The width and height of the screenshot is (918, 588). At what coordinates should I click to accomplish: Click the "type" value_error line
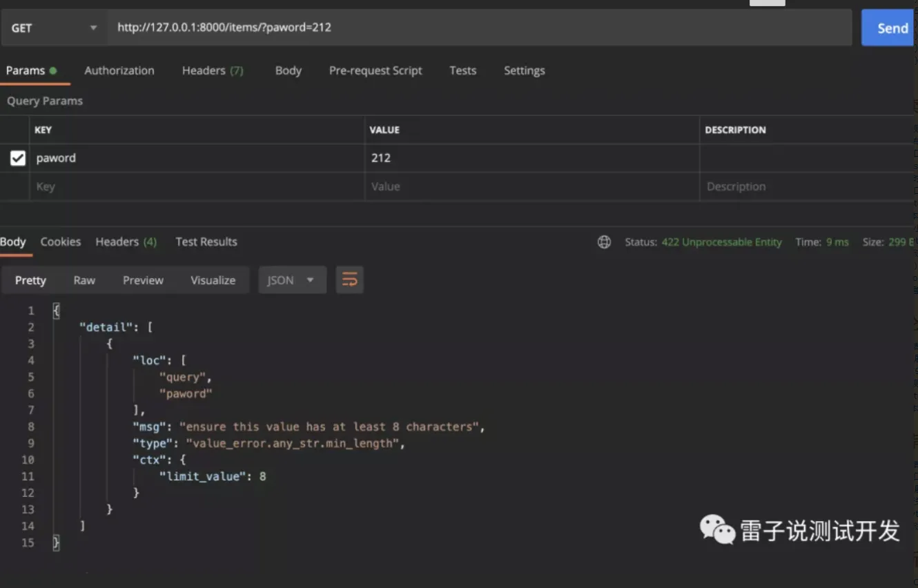pos(268,443)
